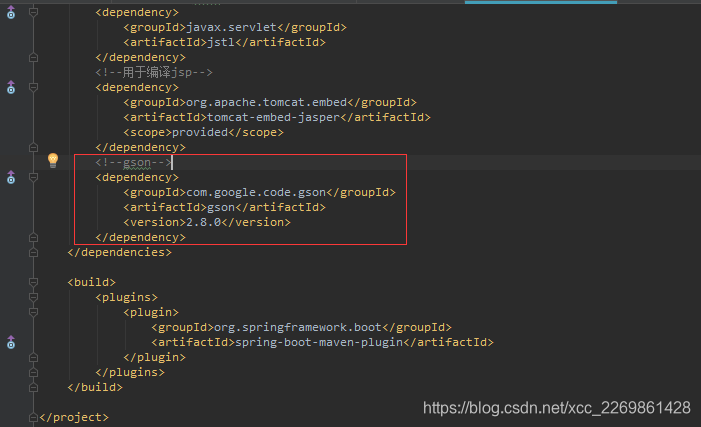701x427 pixels.
Task: Click the '<plugin>' opening tag text
Action: (151, 312)
